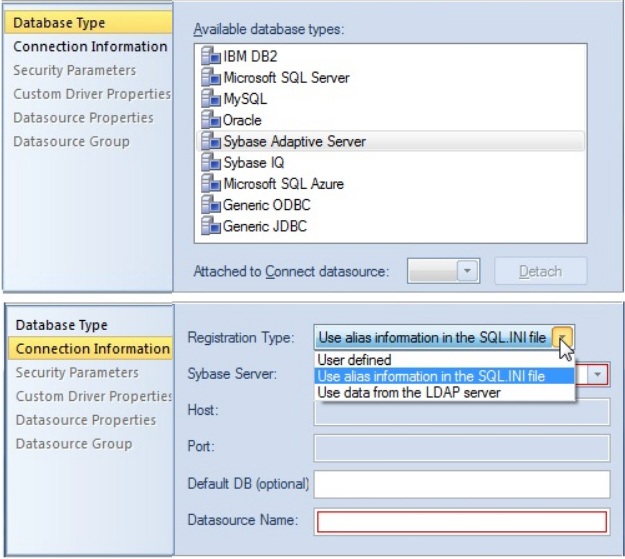Click the Microsoft SQL Server database icon

point(210,77)
